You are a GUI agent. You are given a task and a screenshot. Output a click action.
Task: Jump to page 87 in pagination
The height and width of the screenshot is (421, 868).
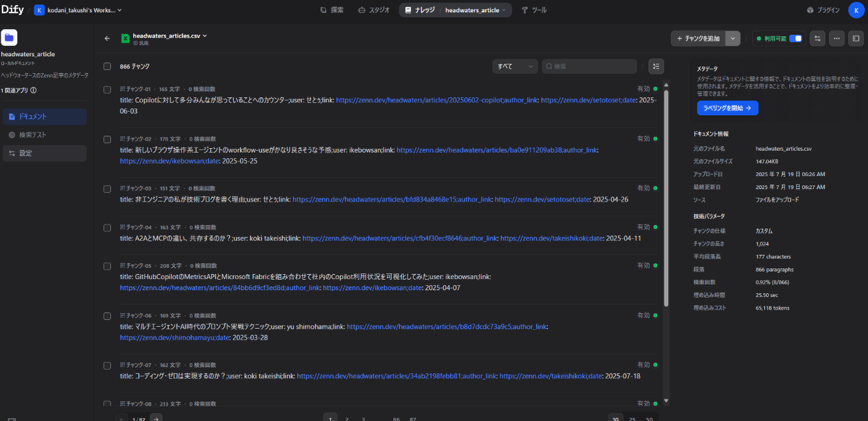click(413, 419)
